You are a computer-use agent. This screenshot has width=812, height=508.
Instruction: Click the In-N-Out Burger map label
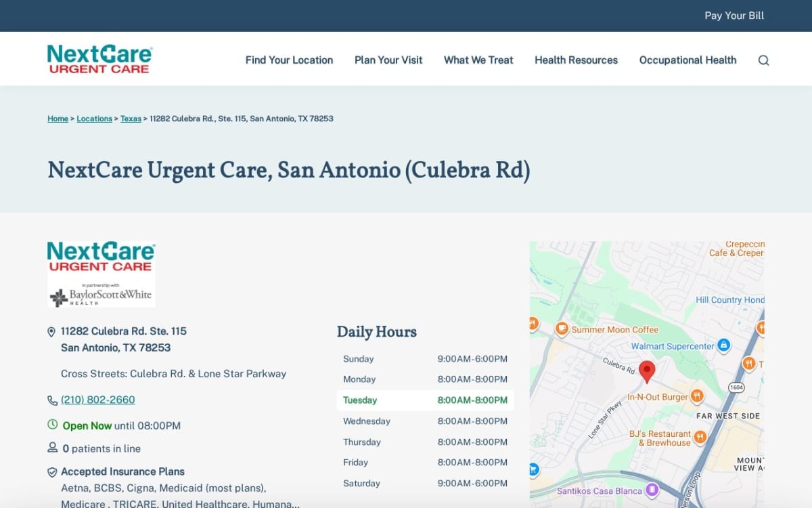(x=658, y=397)
